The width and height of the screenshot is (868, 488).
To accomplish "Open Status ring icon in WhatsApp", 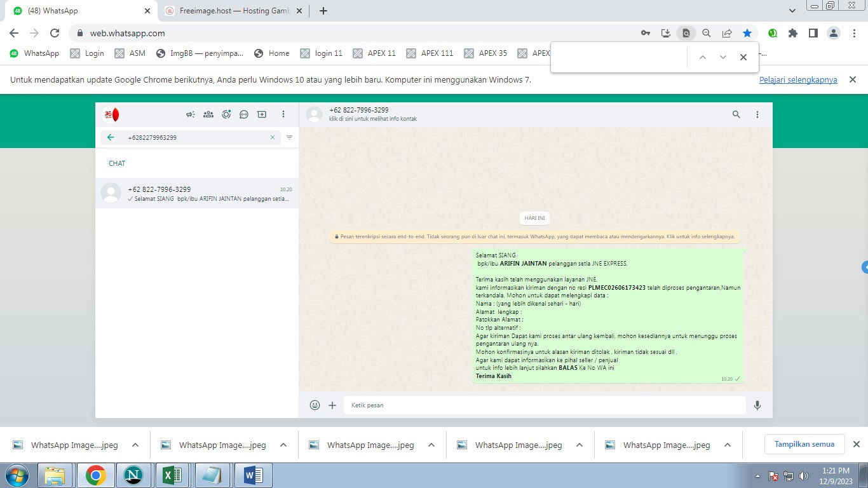I will [226, 114].
